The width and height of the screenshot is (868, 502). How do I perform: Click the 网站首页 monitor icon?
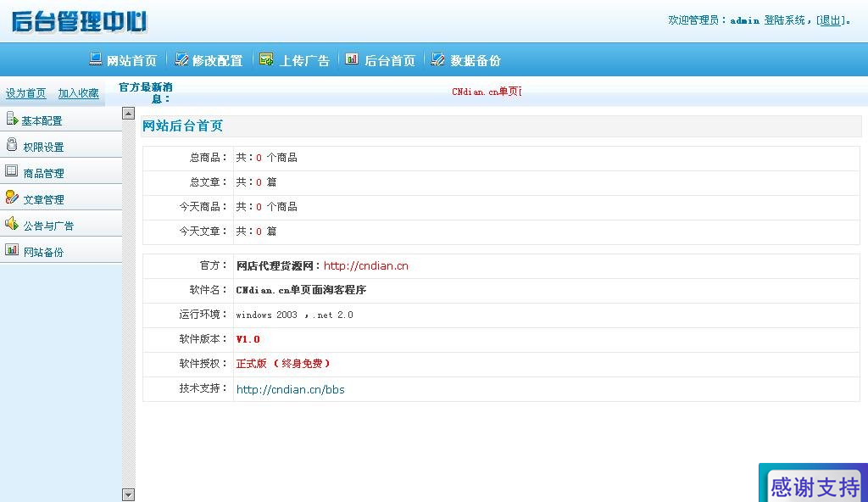coord(95,59)
